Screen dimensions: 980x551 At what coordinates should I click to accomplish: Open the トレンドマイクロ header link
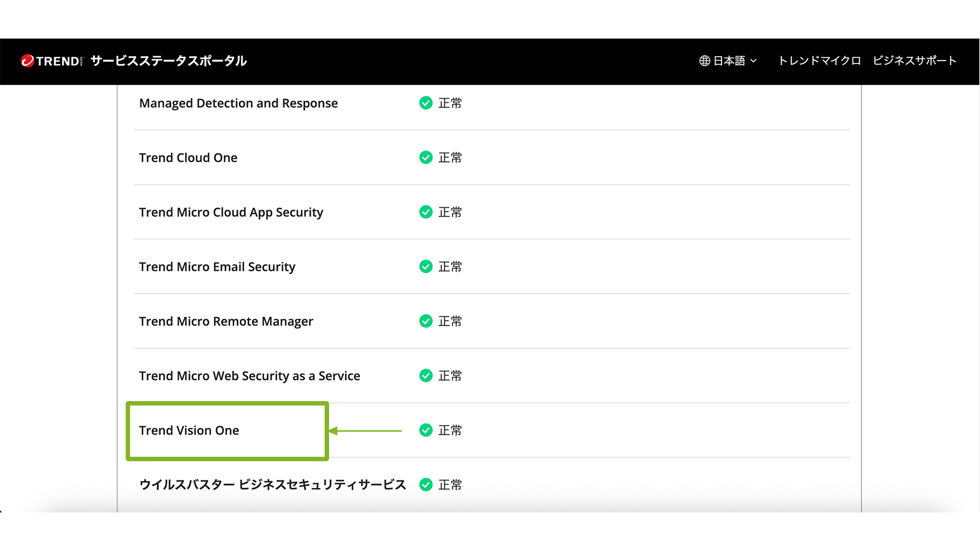819,61
